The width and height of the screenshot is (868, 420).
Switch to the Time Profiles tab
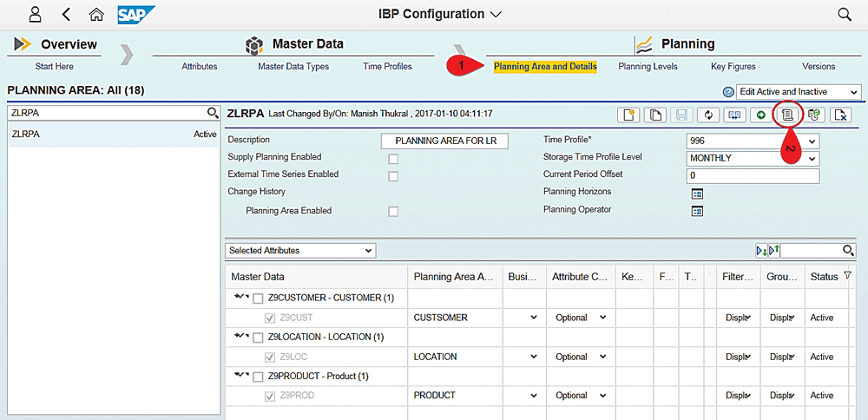pos(387,67)
